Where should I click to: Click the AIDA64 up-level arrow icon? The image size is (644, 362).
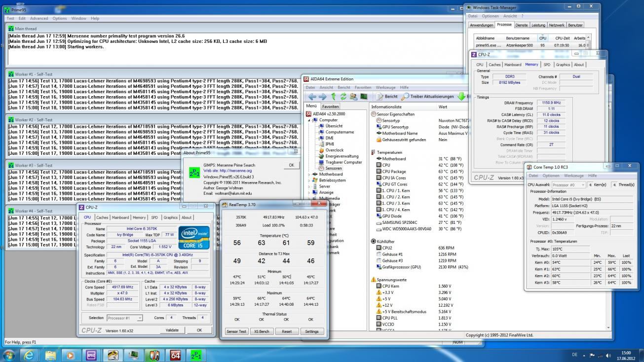334,97
